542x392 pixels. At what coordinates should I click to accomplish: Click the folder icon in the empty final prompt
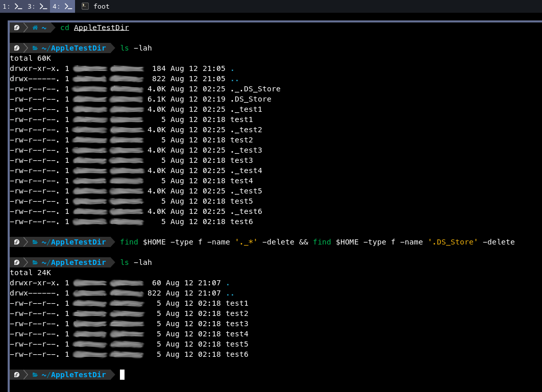coord(35,375)
